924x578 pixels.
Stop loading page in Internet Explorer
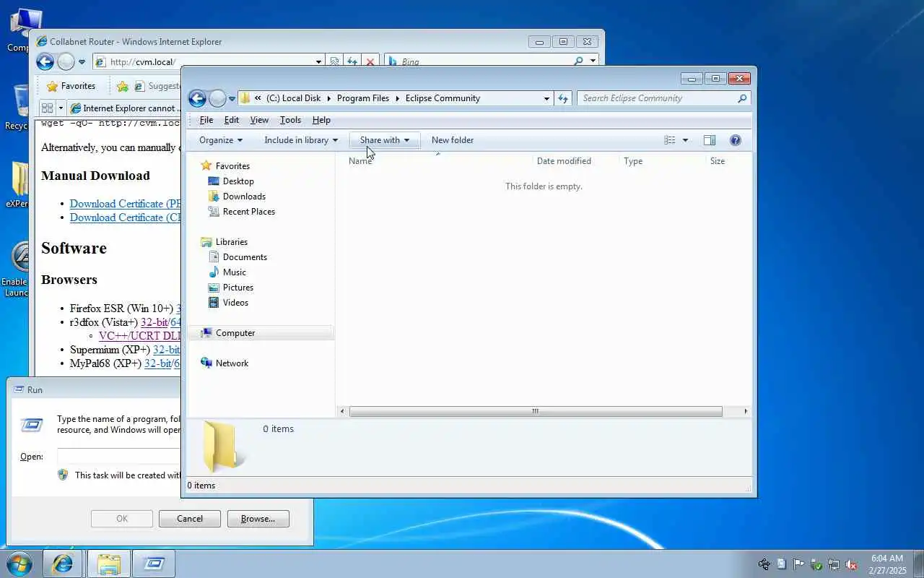click(x=370, y=62)
